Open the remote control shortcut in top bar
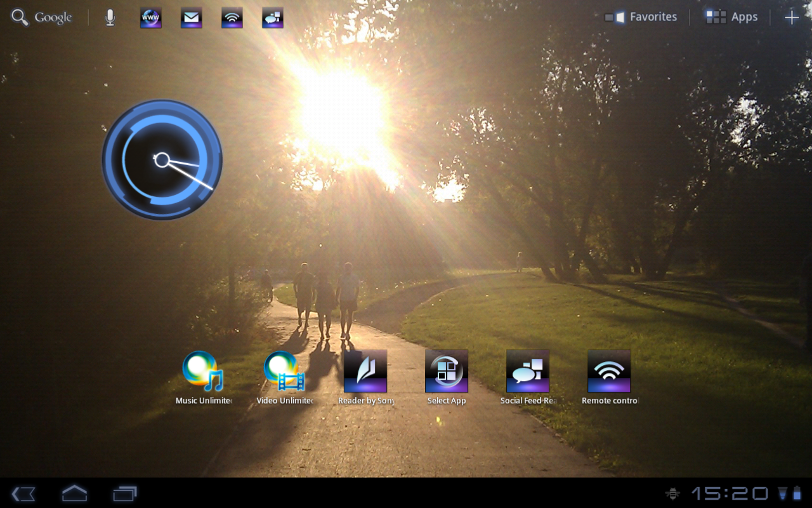The height and width of the screenshot is (508, 812). pos(232,17)
